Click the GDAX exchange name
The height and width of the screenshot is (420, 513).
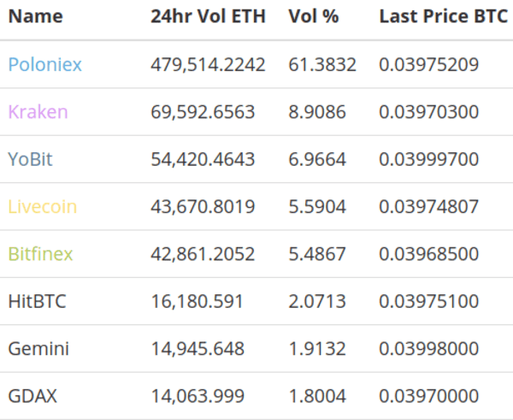coord(32,396)
